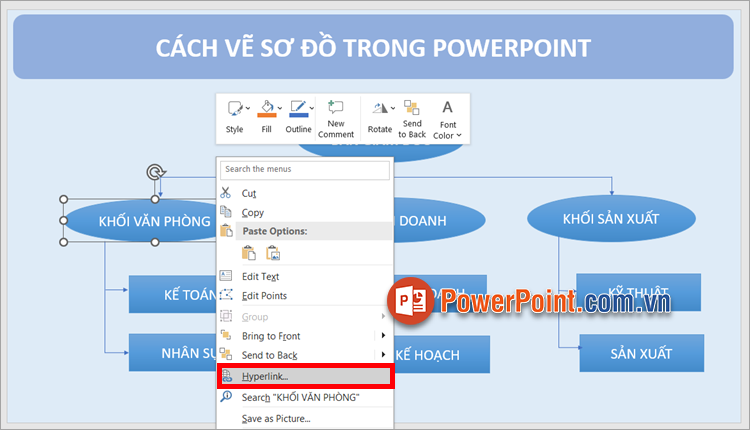Click the Style icon in mini toolbar
This screenshot has height=430, width=750.
(x=234, y=109)
